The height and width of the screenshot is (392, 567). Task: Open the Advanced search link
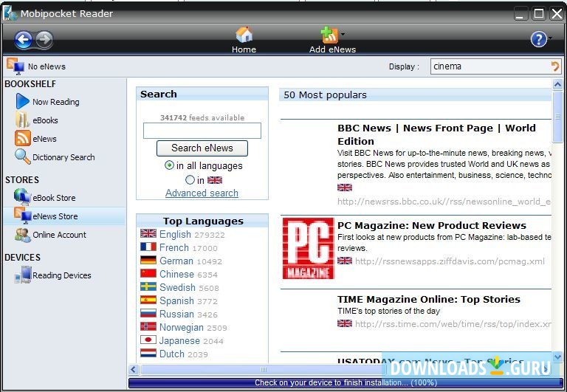click(x=202, y=193)
